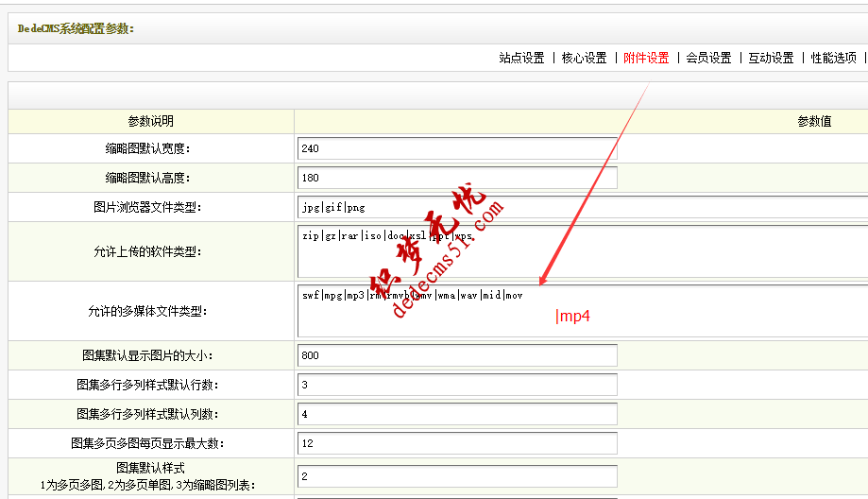Switch to the 性能选项 tab
This screenshot has width=868, height=499.
tap(833, 58)
